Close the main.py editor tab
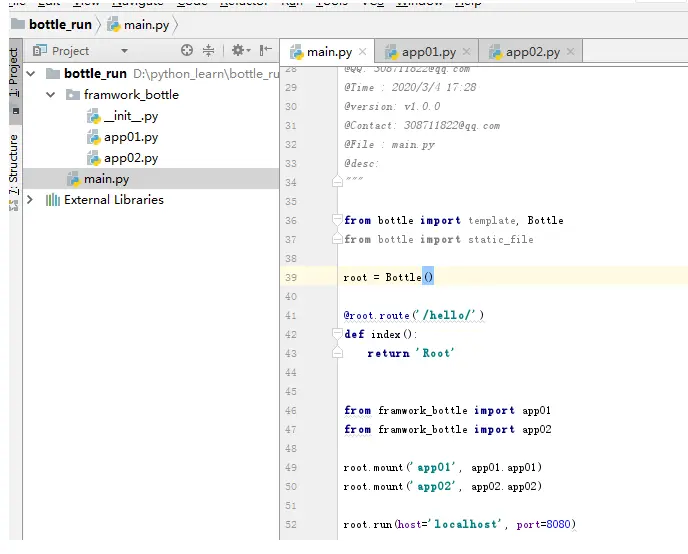Viewport: 688px width, 554px height. click(x=362, y=52)
